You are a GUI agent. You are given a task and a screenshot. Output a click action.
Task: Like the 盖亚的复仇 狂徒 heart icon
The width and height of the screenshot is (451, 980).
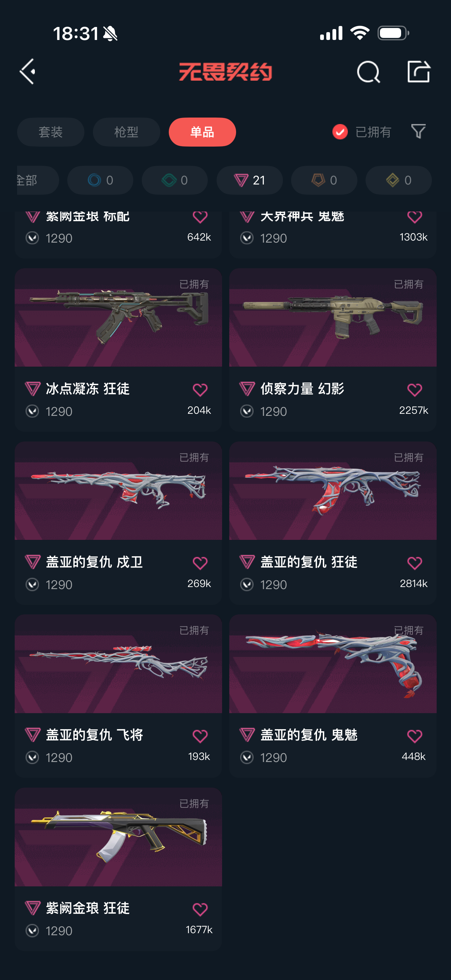(x=414, y=563)
